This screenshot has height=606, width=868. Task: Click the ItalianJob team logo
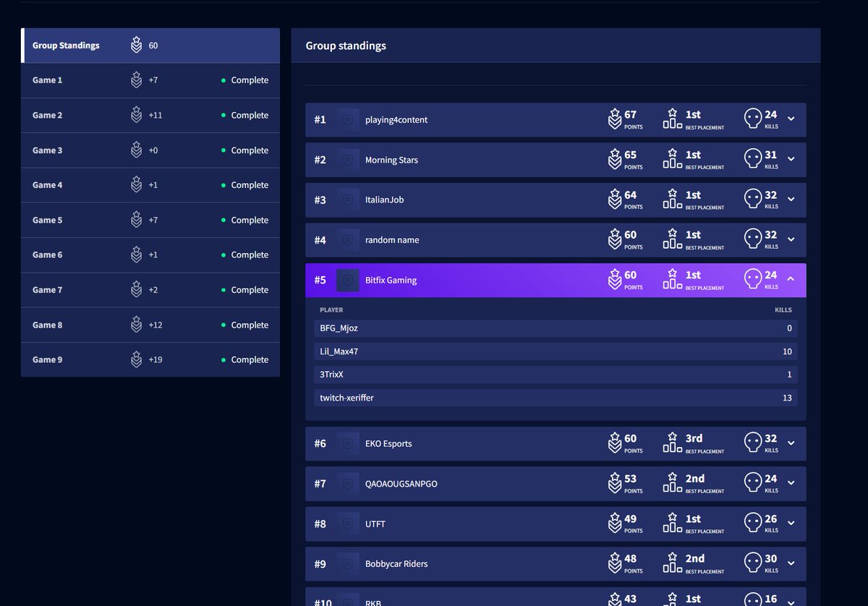348,200
